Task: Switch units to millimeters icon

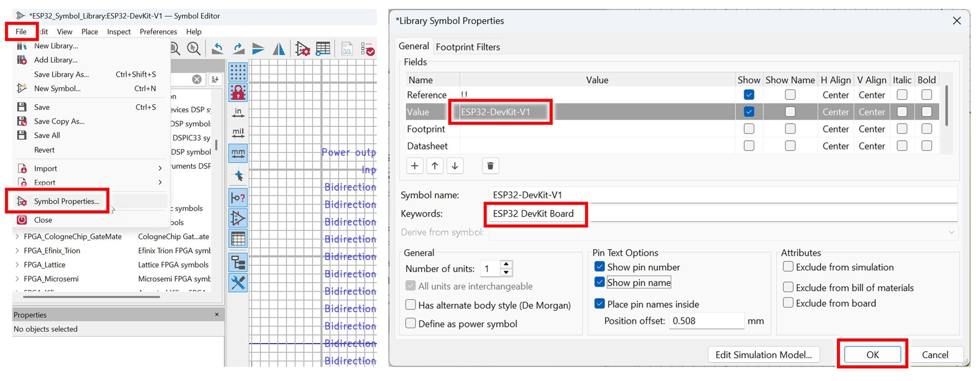Action: click(x=238, y=153)
